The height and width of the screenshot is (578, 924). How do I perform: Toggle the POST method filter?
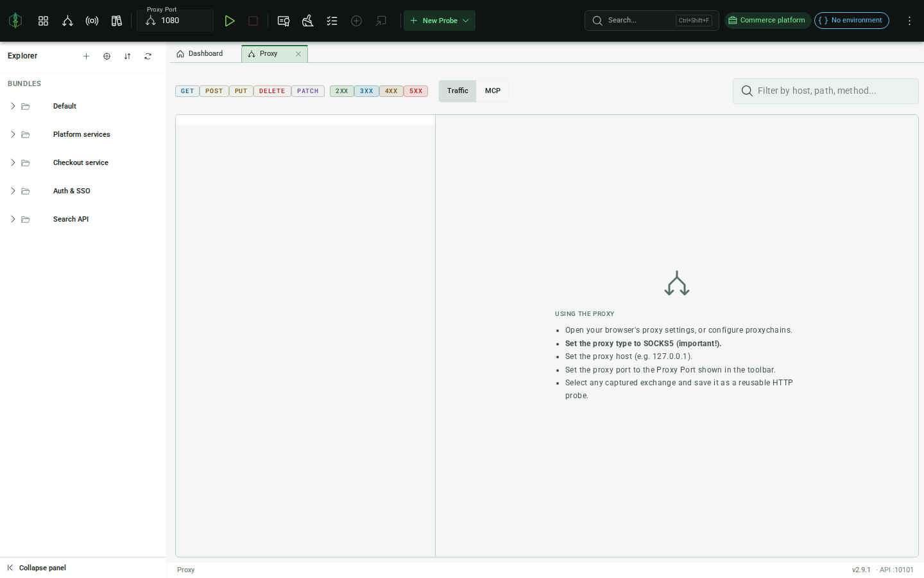[x=214, y=91]
